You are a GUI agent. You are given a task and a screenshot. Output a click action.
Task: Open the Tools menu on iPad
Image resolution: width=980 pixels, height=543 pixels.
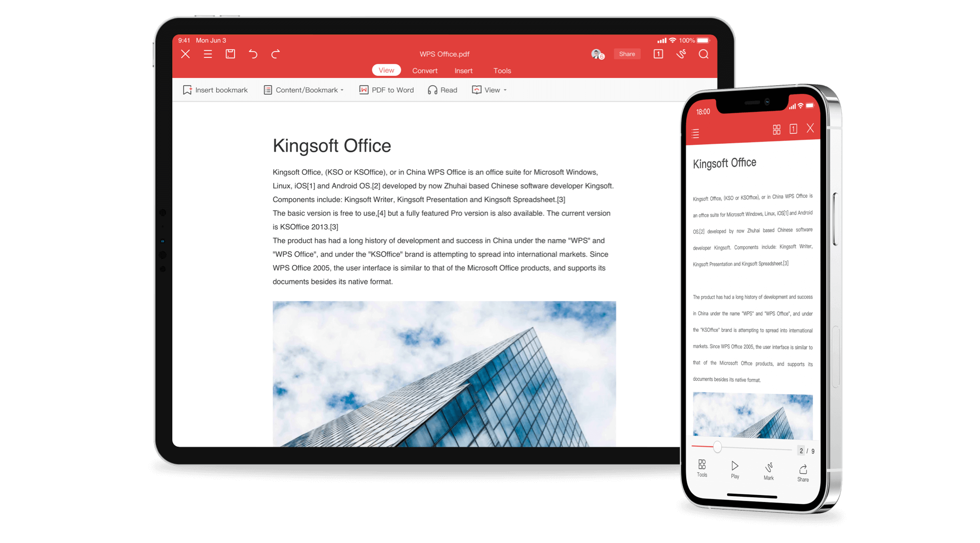[x=501, y=70]
